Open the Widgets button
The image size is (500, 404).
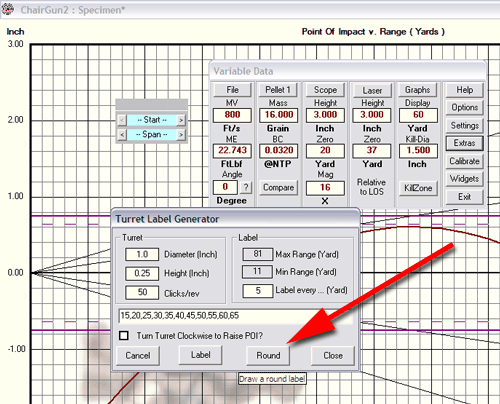465,179
